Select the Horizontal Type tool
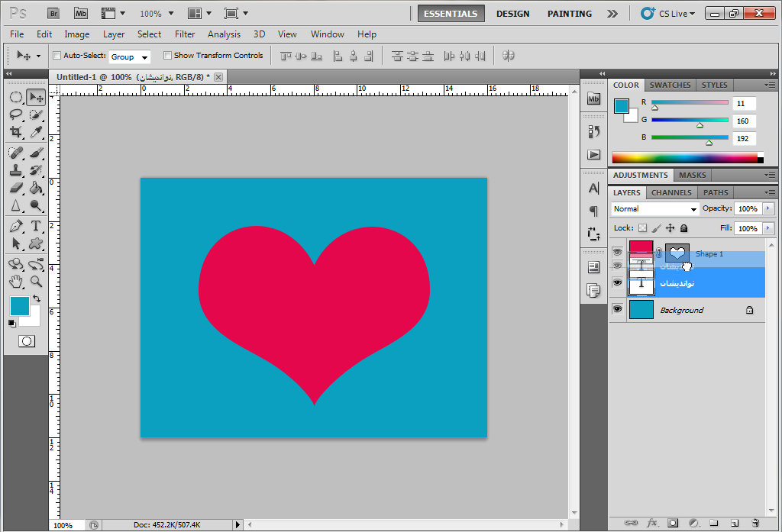The width and height of the screenshot is (782, 532). [x=35, y=226]
